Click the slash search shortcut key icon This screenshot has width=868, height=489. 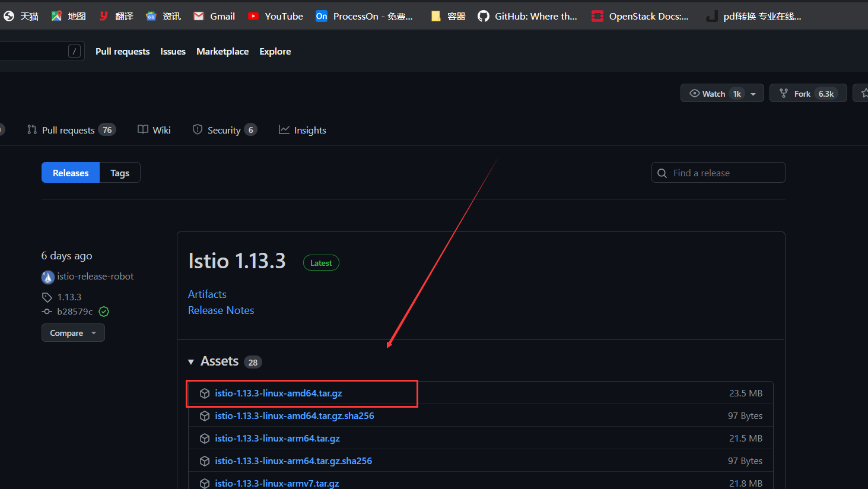[74, 51]
